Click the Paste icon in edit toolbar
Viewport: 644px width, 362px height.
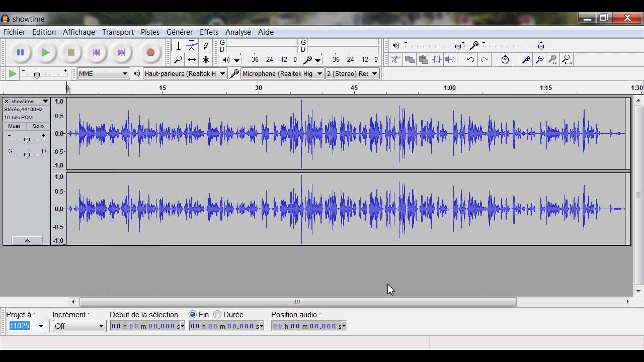tap(423, 60)
